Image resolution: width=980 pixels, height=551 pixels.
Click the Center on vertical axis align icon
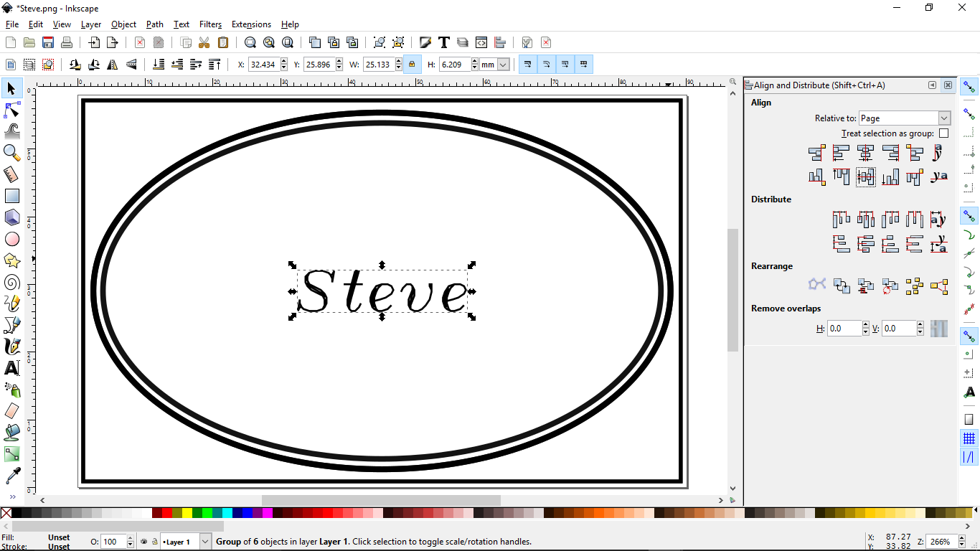tap(866, 153)
